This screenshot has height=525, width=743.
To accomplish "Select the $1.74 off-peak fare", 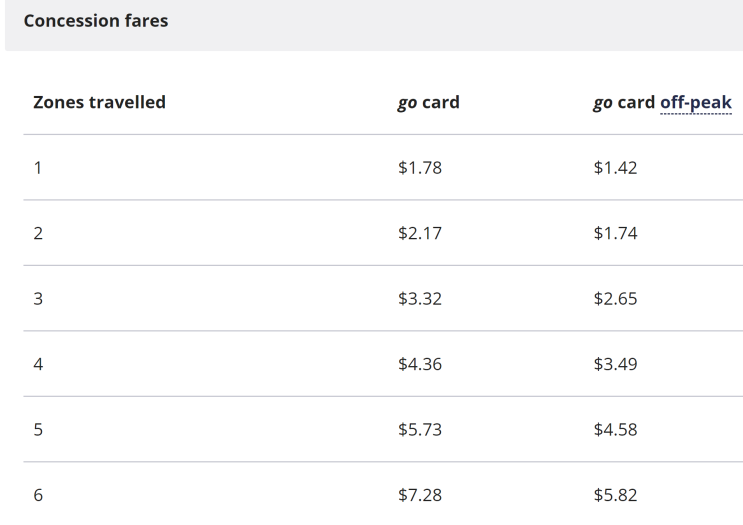I will (615, 234).
